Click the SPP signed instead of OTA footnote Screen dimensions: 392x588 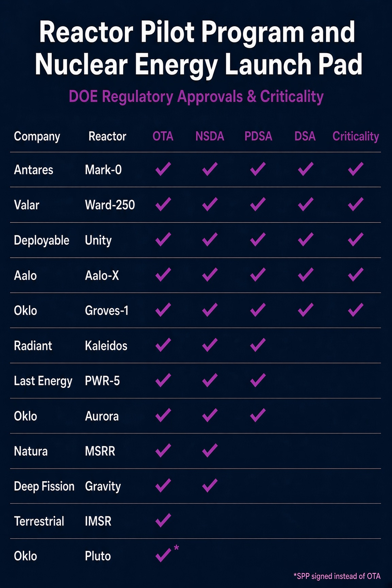pyautogui.click(x=337, y=576)
